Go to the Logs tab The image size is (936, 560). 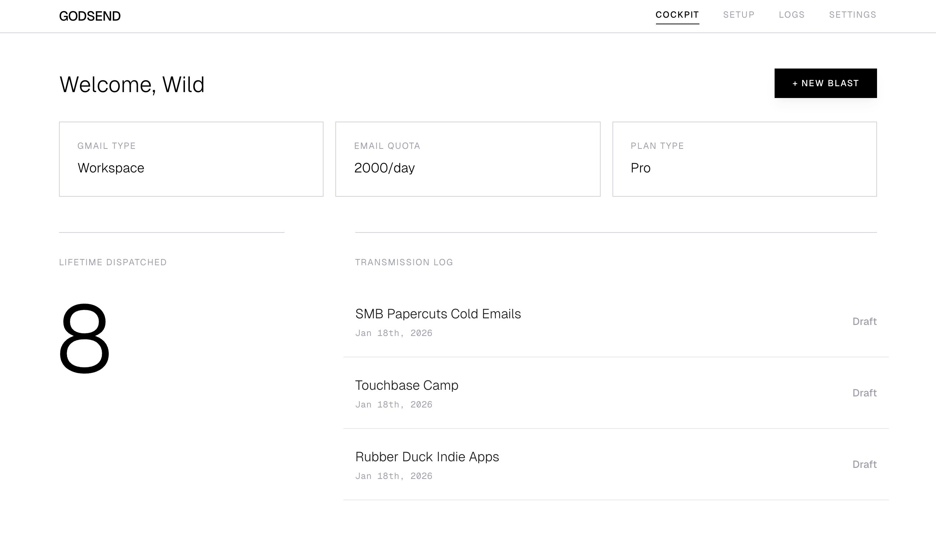(x=792, y=15)
